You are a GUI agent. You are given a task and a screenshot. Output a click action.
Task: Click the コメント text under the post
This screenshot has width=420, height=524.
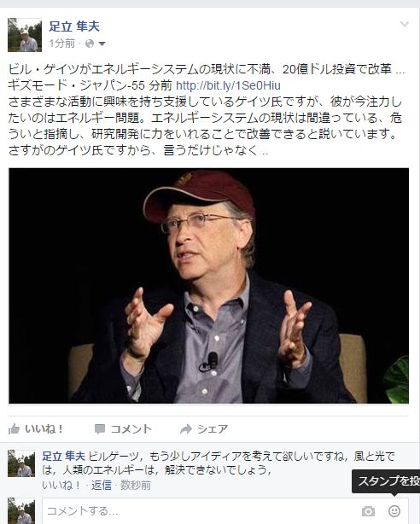click(x=131, y=429)
